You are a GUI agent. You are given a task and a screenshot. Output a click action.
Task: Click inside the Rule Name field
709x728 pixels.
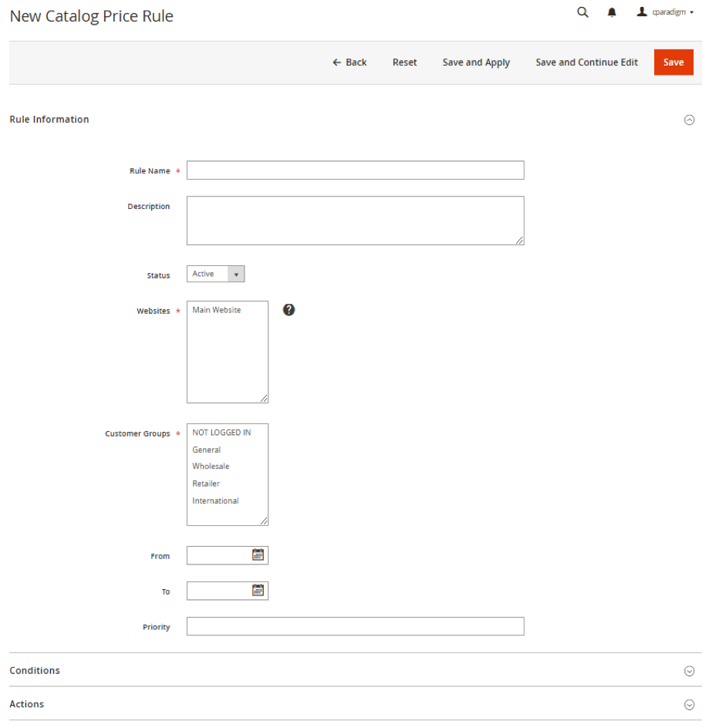[x=355, y=170]
